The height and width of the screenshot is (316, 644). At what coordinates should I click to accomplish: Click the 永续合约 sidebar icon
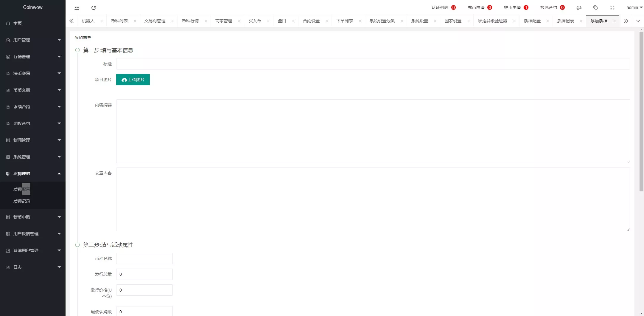pos(8,106)
